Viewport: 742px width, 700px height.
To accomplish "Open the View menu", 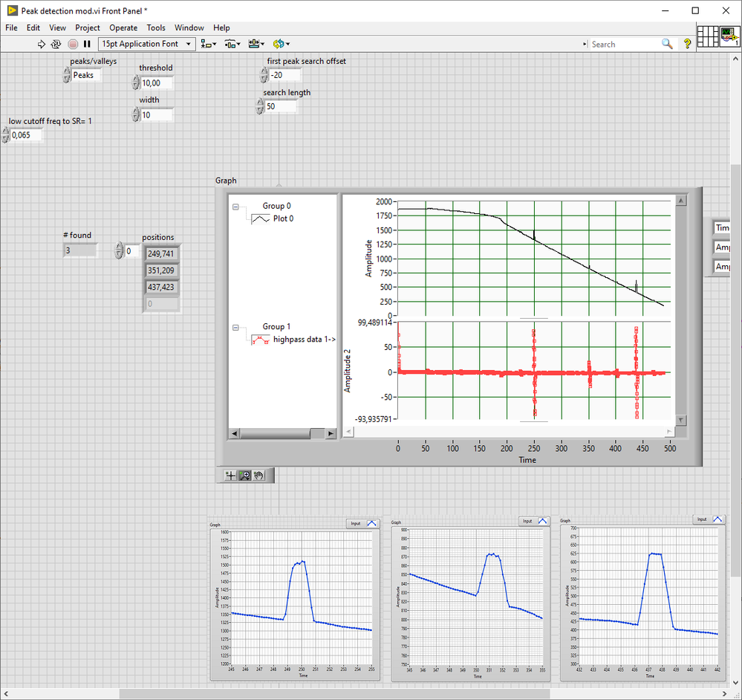I will pos(58,28).
